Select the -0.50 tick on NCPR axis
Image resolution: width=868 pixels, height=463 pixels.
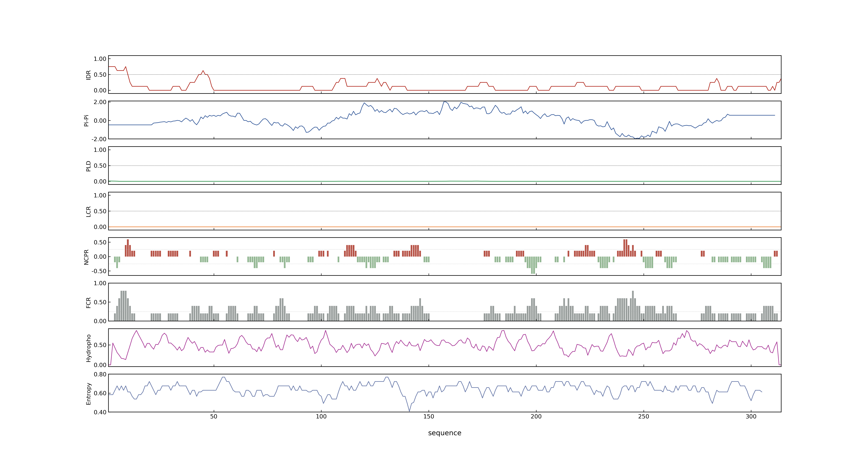point(99,271)
